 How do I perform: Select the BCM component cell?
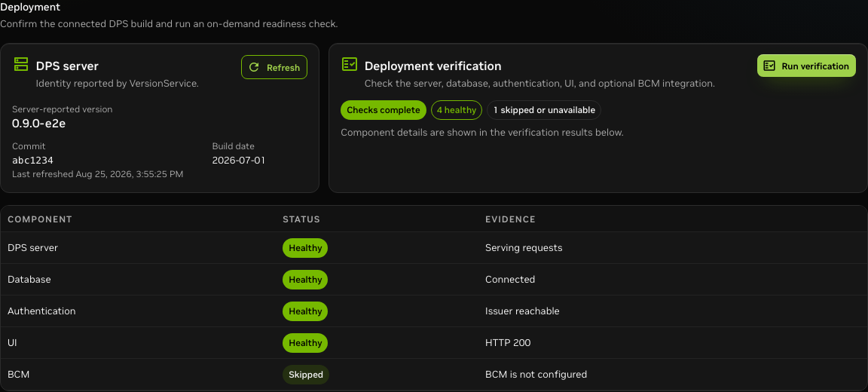coord(18,374)
